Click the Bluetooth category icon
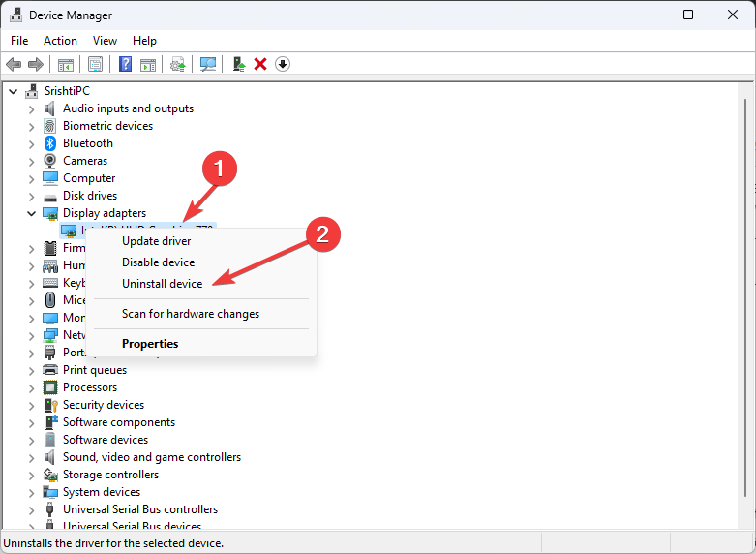 [x=50, y=143]
